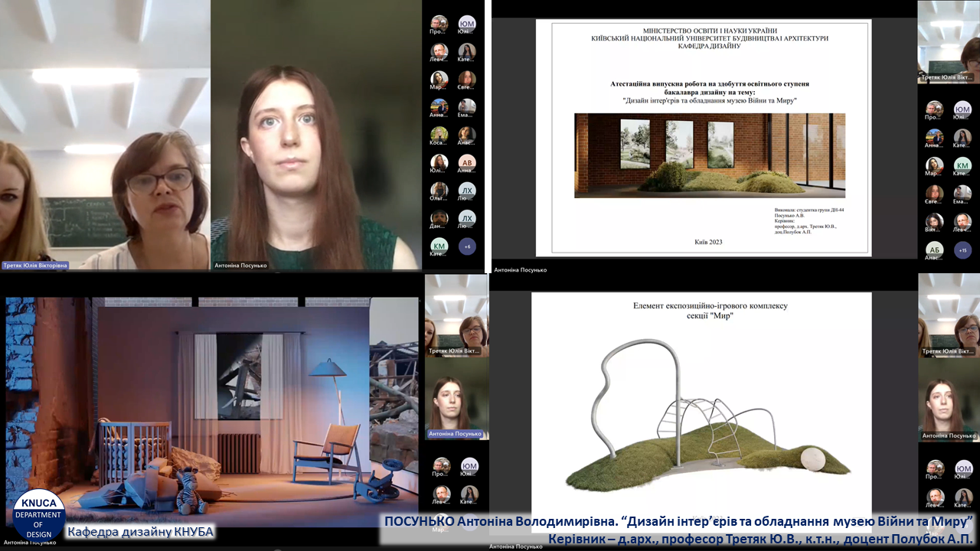Select the АБ initials avatar beside the title slide
Viewport: 980px width, 551px height.
(934, 249)
